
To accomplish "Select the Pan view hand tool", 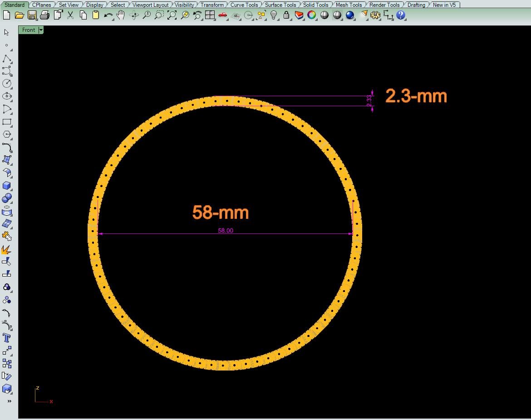I will [121, 15].
